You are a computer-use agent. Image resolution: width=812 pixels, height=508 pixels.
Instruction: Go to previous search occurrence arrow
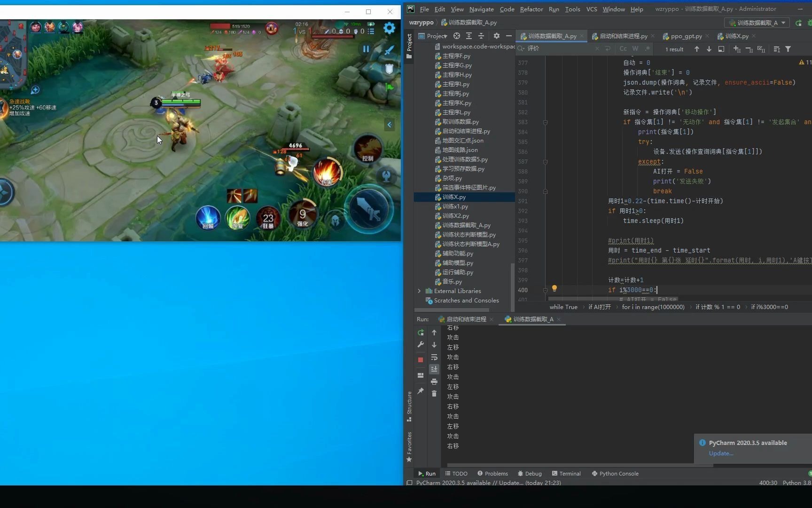(697, 49)
